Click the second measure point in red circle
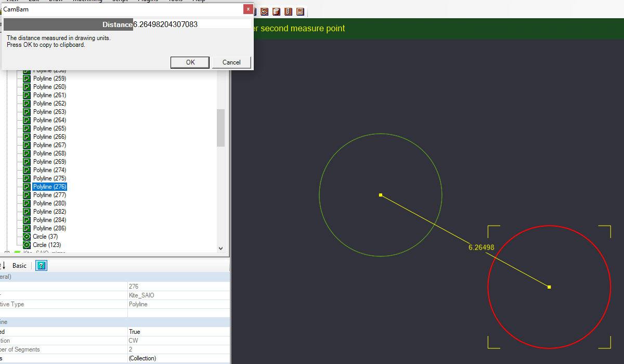Image resolution: width=624 pixels, height=364 pixels. click(x=549, y=287)
